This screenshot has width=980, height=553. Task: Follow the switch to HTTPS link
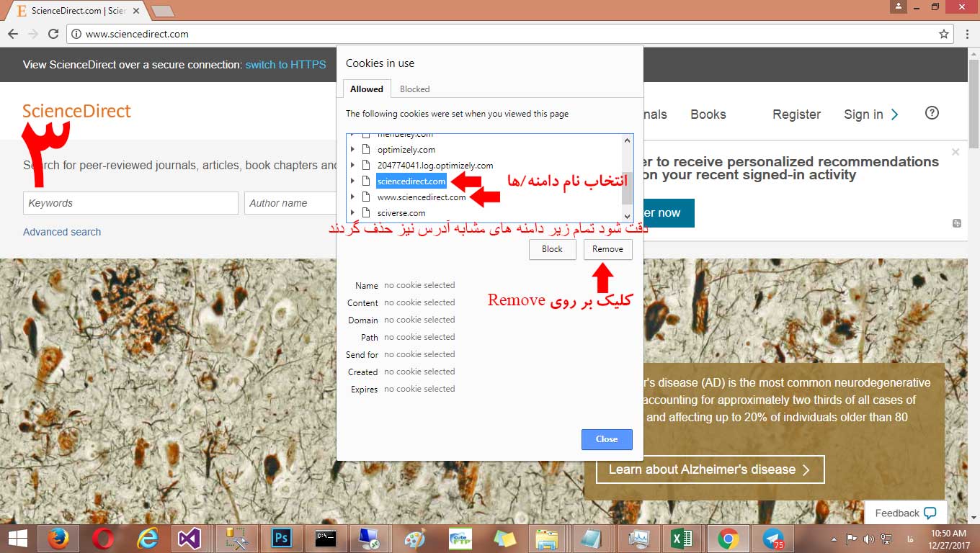pos(285,65)
